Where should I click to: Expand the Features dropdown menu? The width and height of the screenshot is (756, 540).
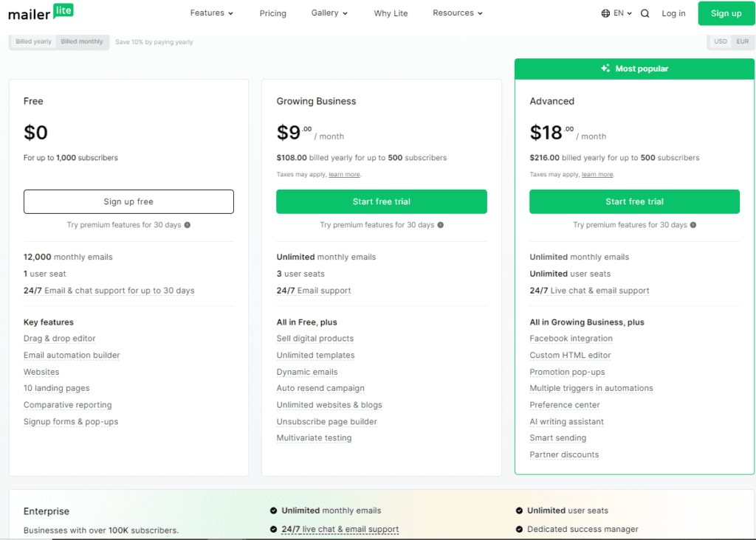pos(211,13)
